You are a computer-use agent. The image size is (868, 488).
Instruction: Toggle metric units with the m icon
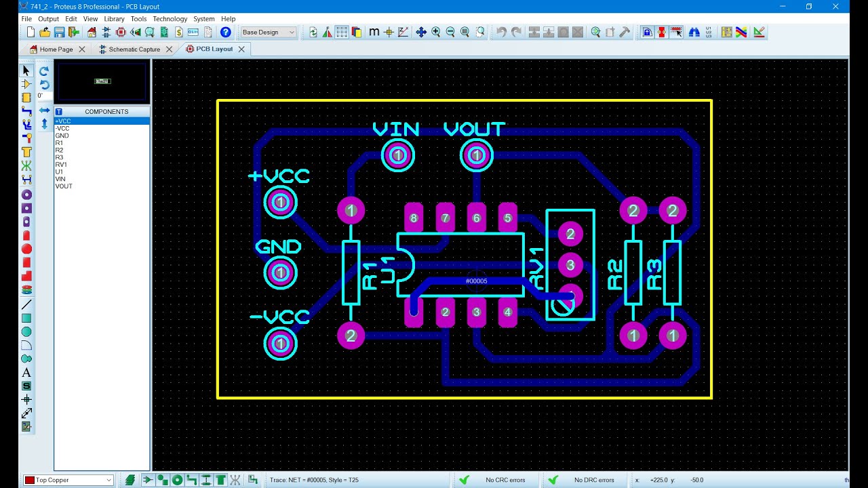pos(374,32)
